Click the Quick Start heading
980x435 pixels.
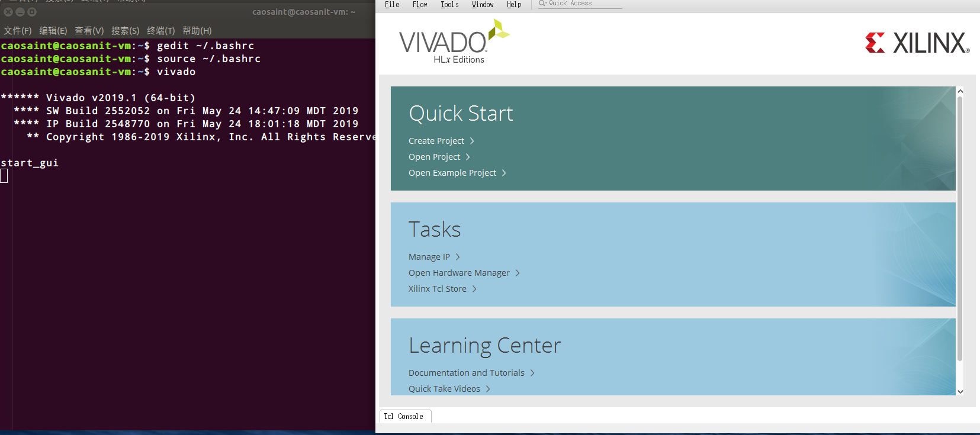click(x=461, y=113)
